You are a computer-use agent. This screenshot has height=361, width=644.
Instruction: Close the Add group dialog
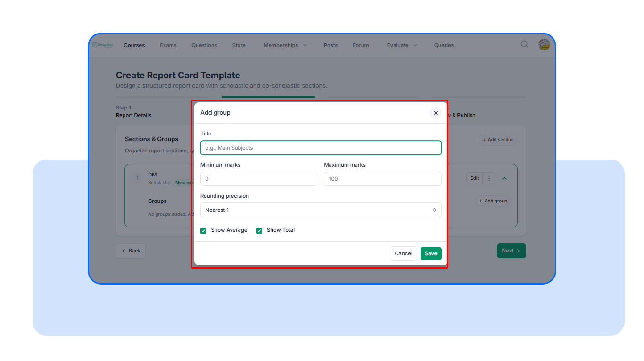(435, 113)
